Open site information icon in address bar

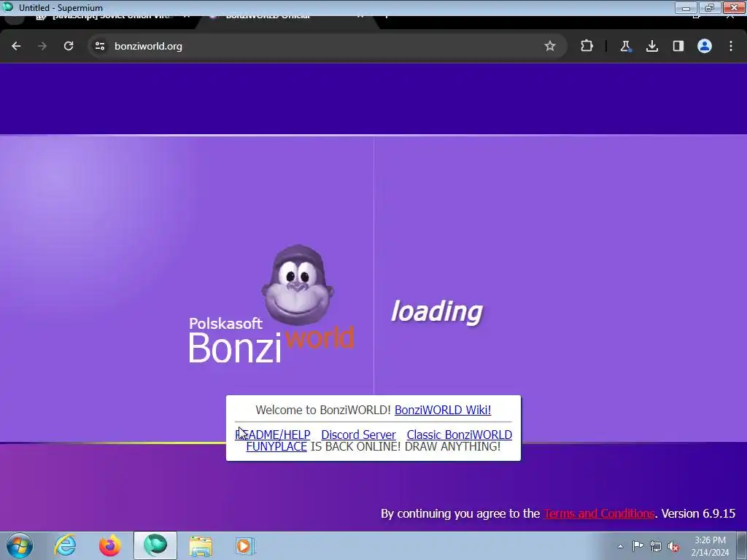[x=99, y=46]
